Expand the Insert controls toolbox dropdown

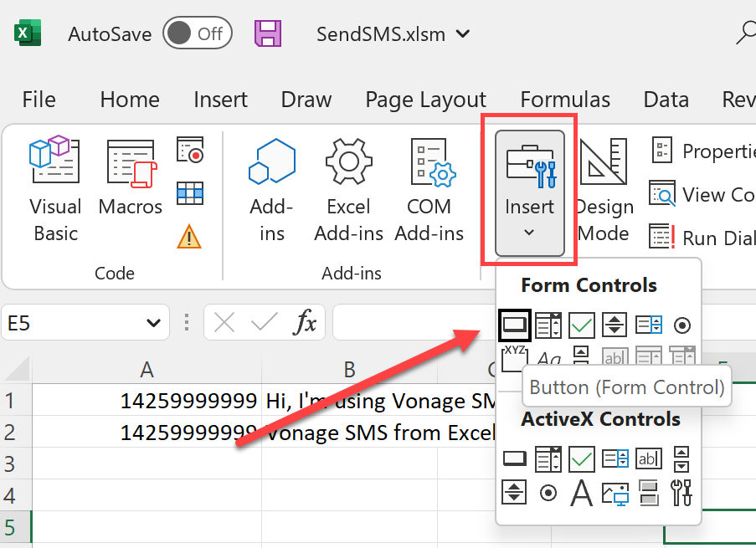(529, 192)
